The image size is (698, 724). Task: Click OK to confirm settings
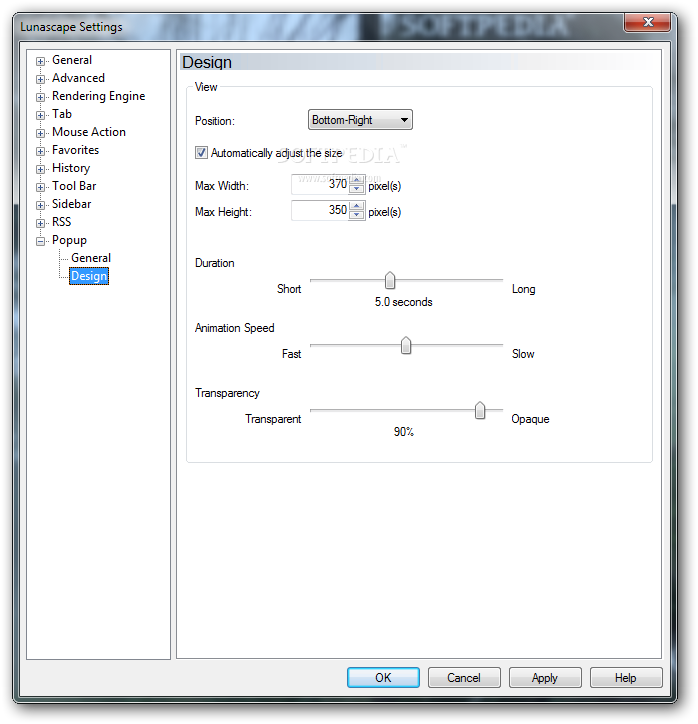pyautogui.click(x=383, y=677)
